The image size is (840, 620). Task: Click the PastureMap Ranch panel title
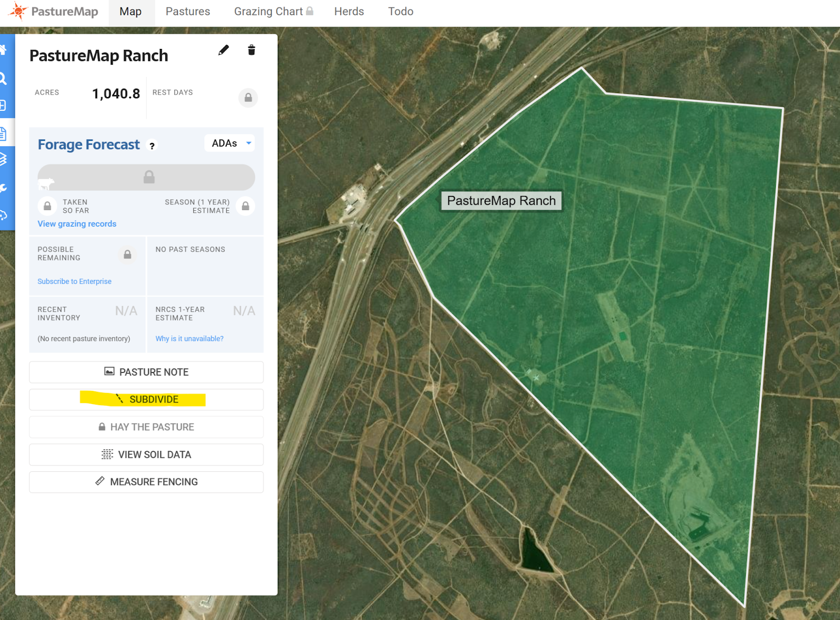click(x=99, y=56)
